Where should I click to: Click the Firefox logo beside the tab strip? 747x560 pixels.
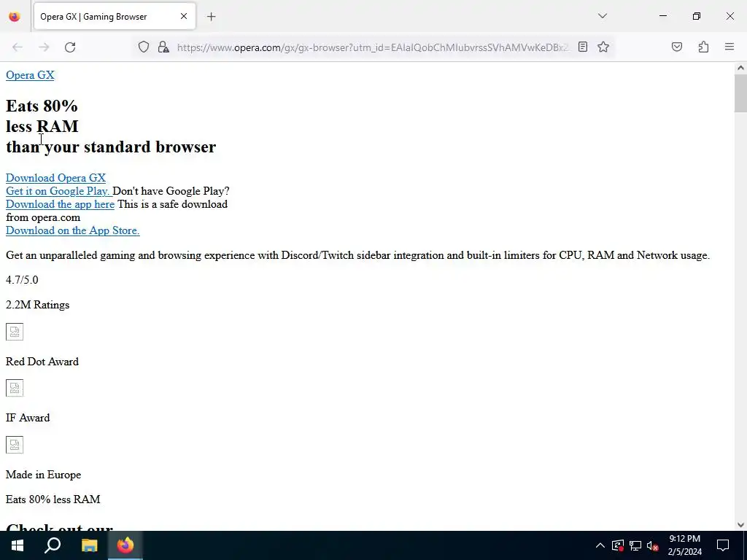[15, 17]
